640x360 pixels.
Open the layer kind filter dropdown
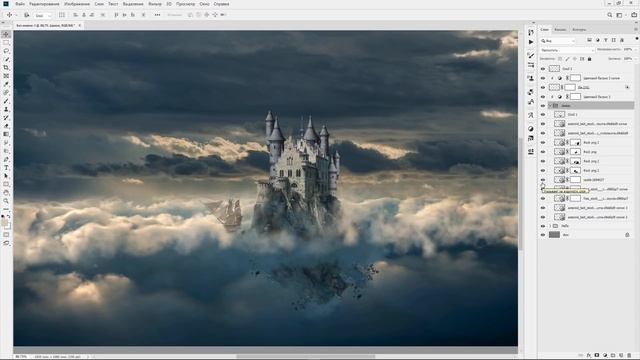pos(558,40)
